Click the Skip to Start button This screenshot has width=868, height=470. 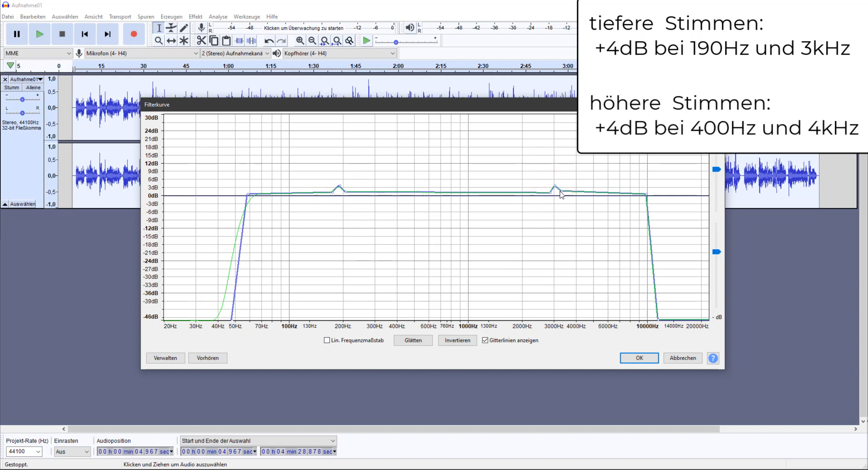85,34
